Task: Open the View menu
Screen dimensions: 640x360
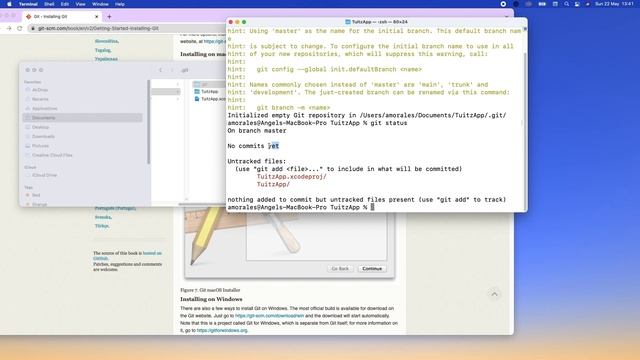Action: [80, 4]
